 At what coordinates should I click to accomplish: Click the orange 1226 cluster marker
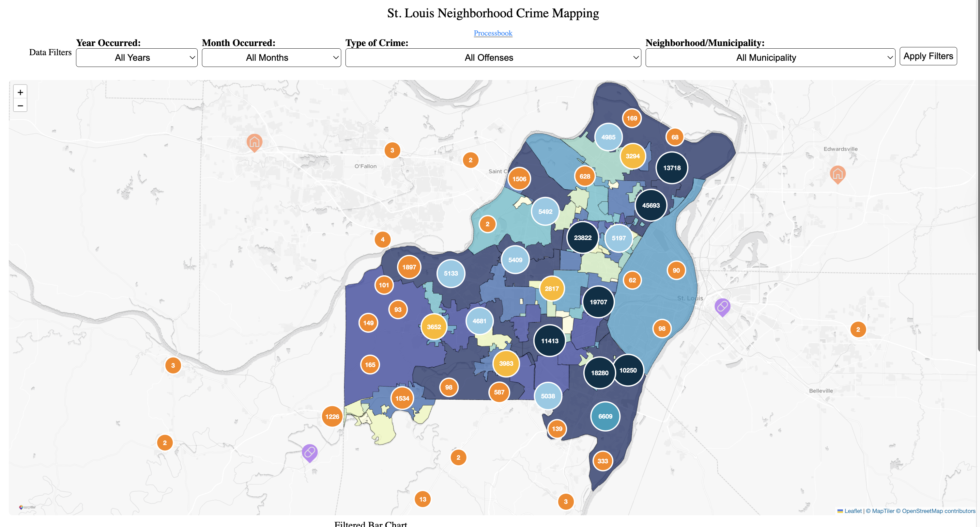(x=332, y=417)
